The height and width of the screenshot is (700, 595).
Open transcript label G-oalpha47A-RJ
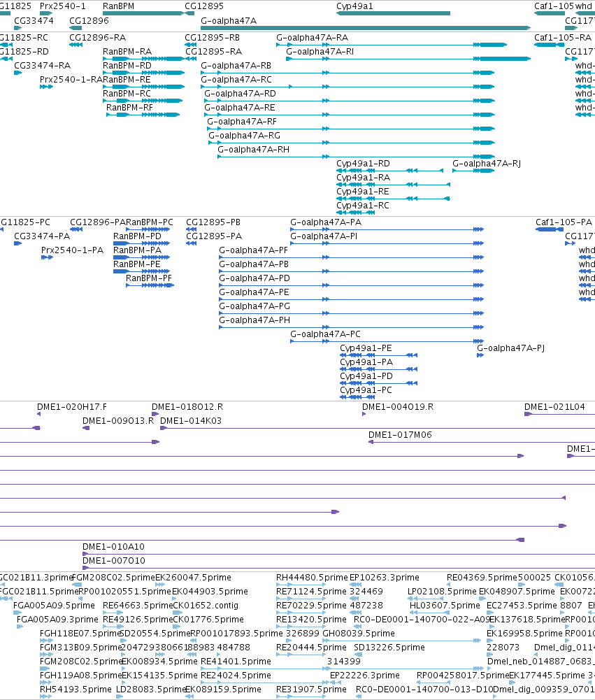click(487, 164)
